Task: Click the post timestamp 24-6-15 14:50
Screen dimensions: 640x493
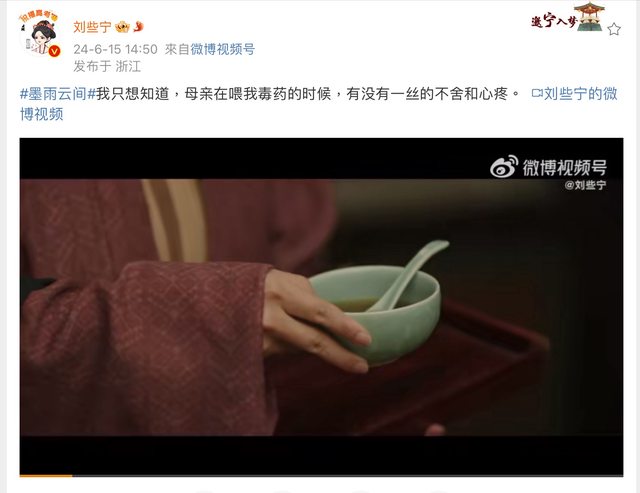Action: (116, 49)
